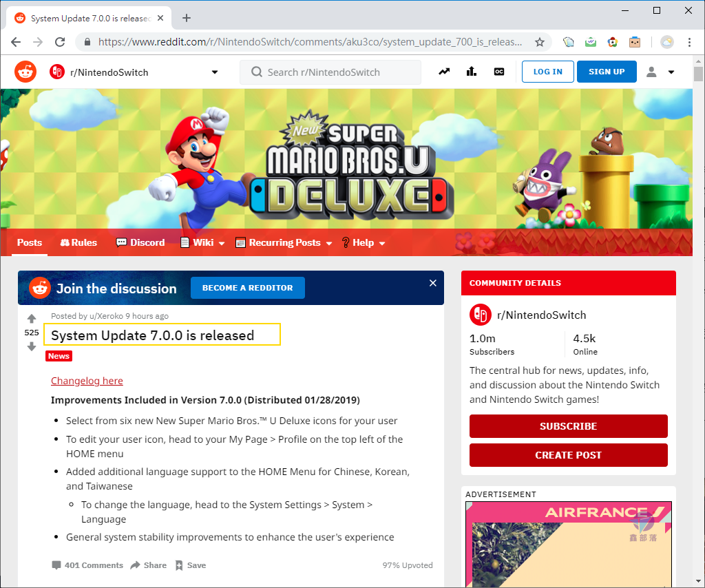Open the Original Content OC icon
This screenshot has width=705, height=588.
coord(499,72)
